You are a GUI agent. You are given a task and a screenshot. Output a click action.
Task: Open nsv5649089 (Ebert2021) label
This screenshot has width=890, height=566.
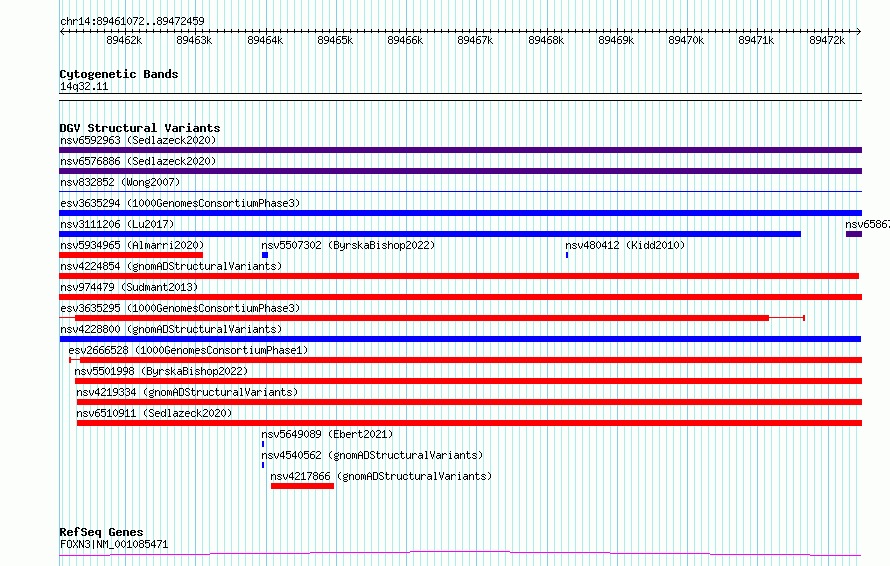tap(327, 434)
